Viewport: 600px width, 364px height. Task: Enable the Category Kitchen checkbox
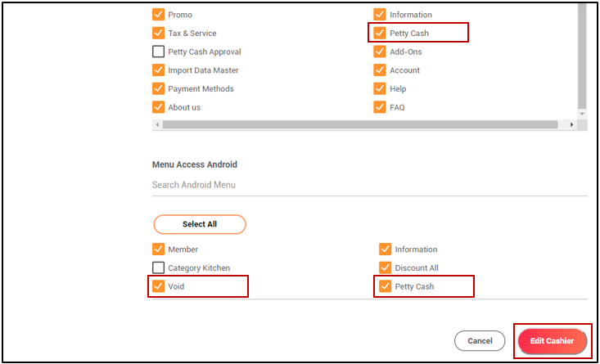tap(158, 268)
